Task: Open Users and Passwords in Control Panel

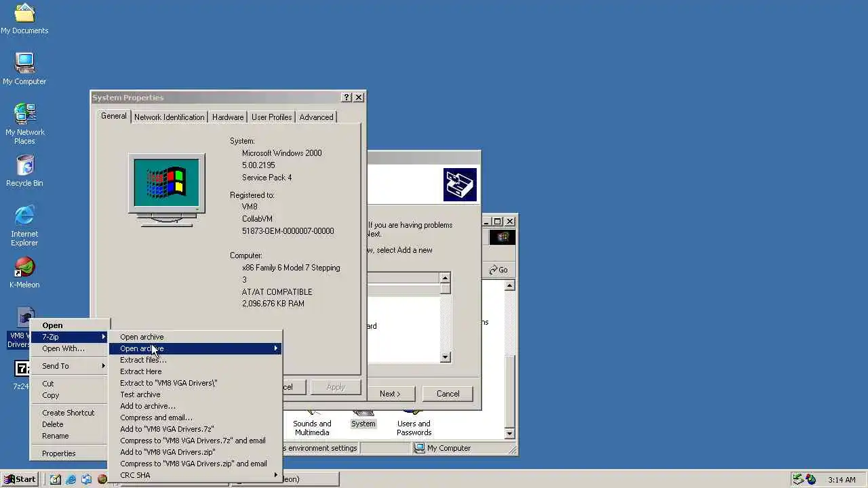Action: click(x=414, y=423)
